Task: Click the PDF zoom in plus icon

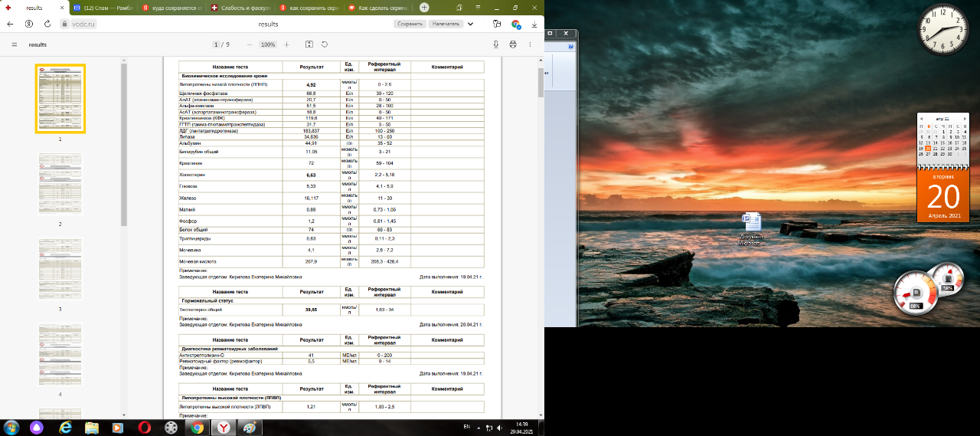Action: click(x=288, y=44)
